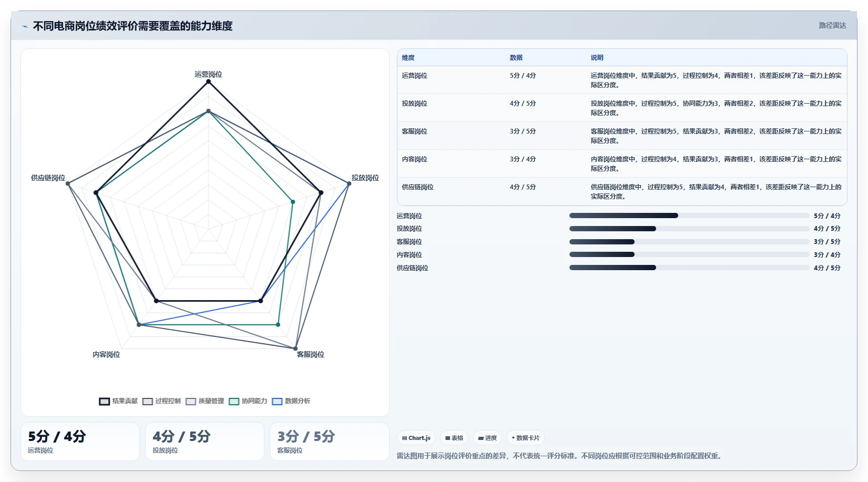
Task: Click the page title 不同电商岗位绩效评价需要覆盖的能力维度
Action: (x=132, y=26)
